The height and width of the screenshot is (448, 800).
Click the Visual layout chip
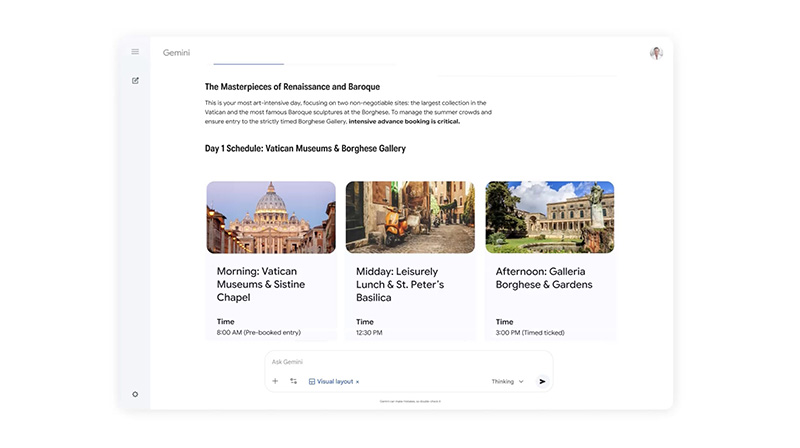[x=335, y=382]
